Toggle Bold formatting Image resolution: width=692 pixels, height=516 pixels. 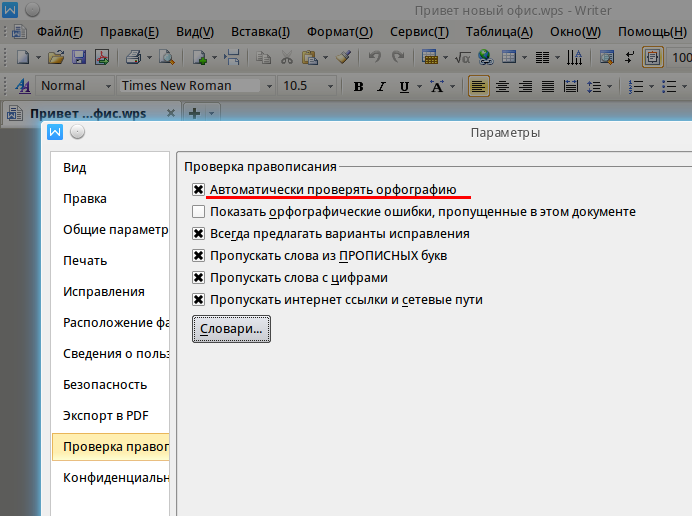pos(358,87)
